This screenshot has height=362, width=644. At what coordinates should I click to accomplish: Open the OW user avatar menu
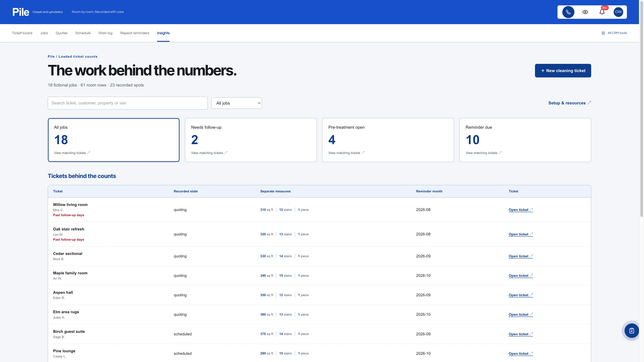[x=618, y=12]
